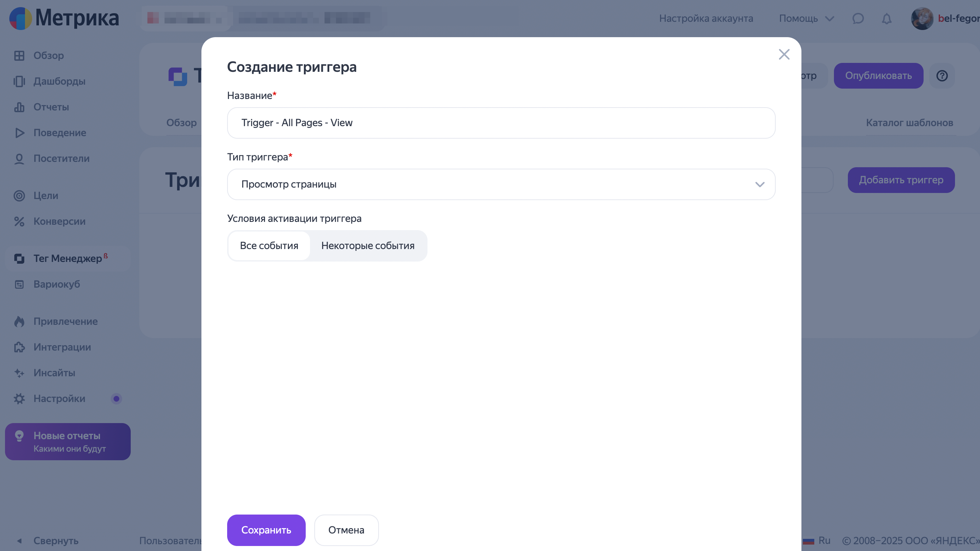Screen dimensions: 980x551
Task: Select the Все события option
Action: pos(269,245)
